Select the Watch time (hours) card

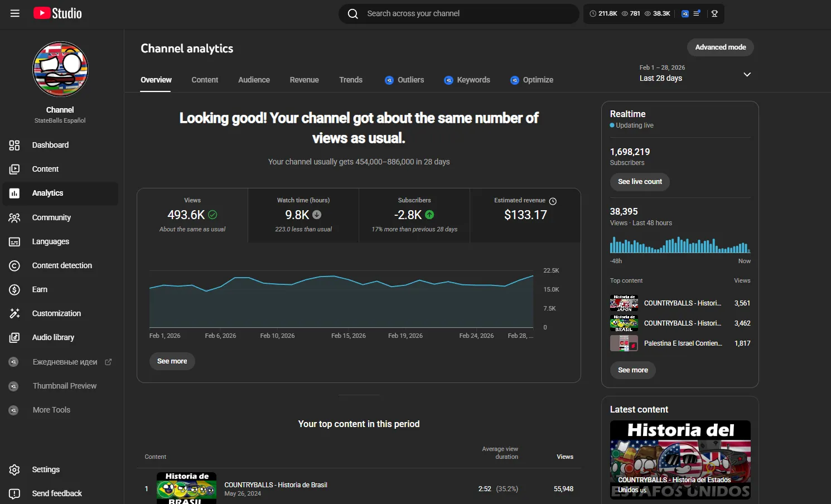pos(303,215)
